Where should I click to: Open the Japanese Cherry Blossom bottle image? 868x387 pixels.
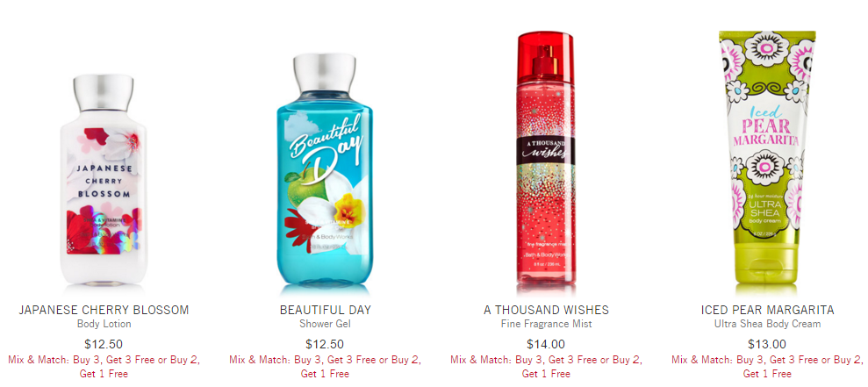[103, 181]
